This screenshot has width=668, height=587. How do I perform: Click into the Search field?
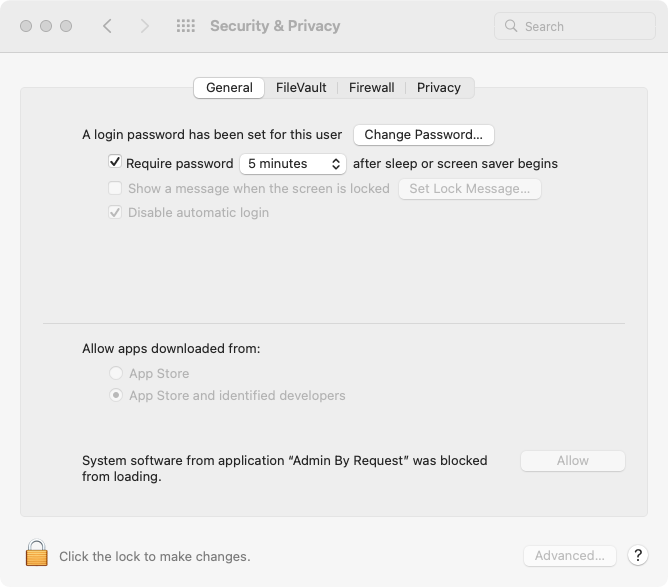pyautogui.click(x=575, y=26)
